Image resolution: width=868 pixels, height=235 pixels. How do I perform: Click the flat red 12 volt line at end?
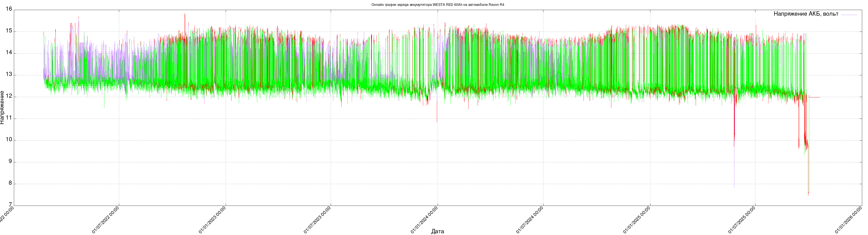[x=814, y=97]
